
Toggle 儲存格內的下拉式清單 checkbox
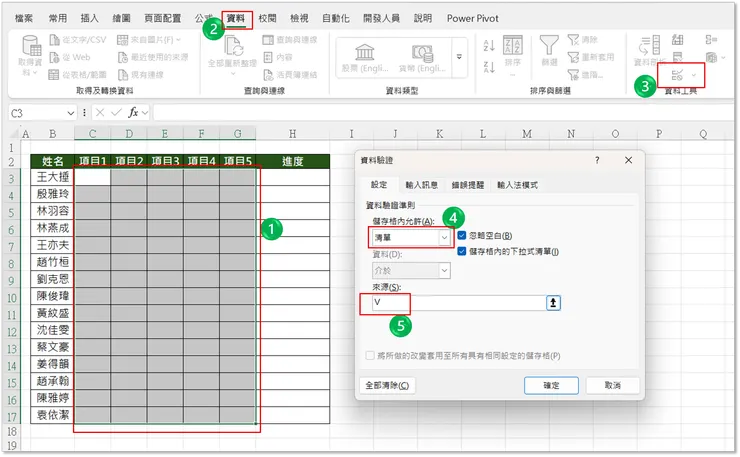tap(462, 251)
